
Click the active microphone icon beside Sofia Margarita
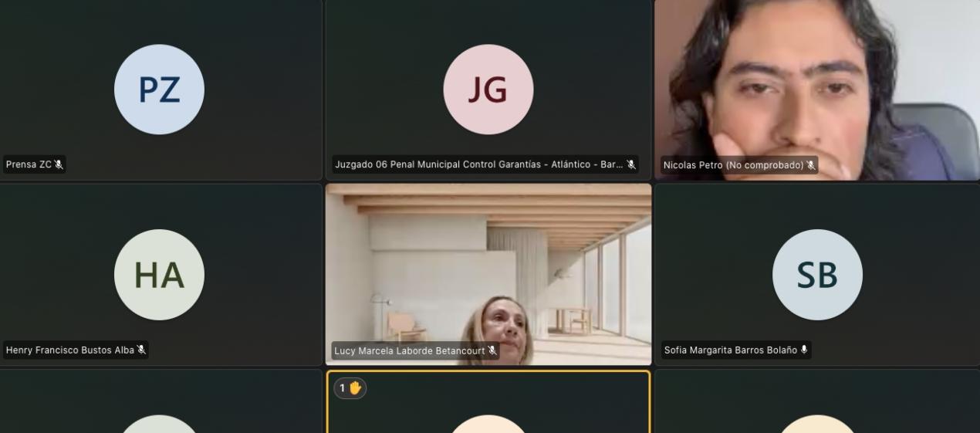pyautogui.click(x=804, y=350)
